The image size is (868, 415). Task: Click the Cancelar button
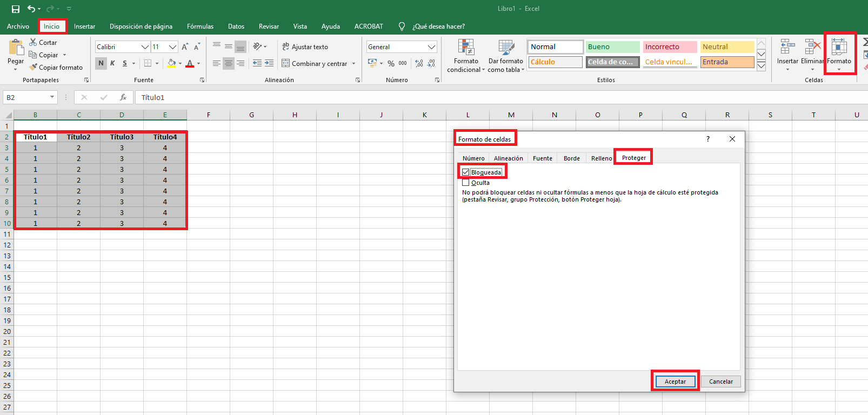(x=720, y=381)
